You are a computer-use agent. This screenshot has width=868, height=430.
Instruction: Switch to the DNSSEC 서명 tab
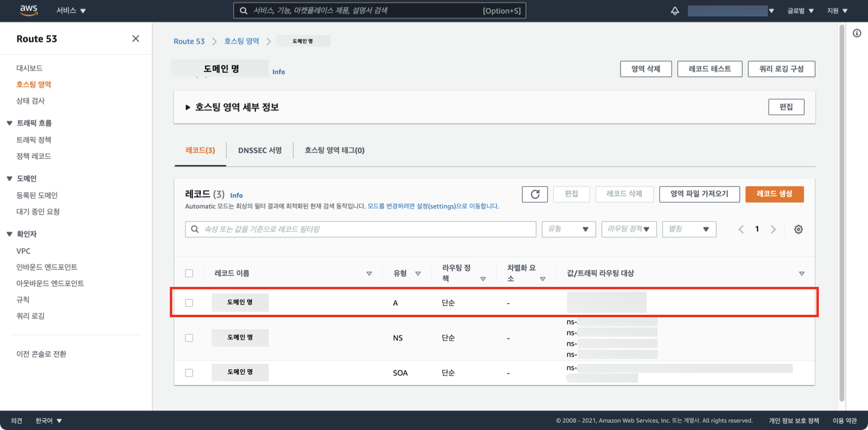coord(260,150)
